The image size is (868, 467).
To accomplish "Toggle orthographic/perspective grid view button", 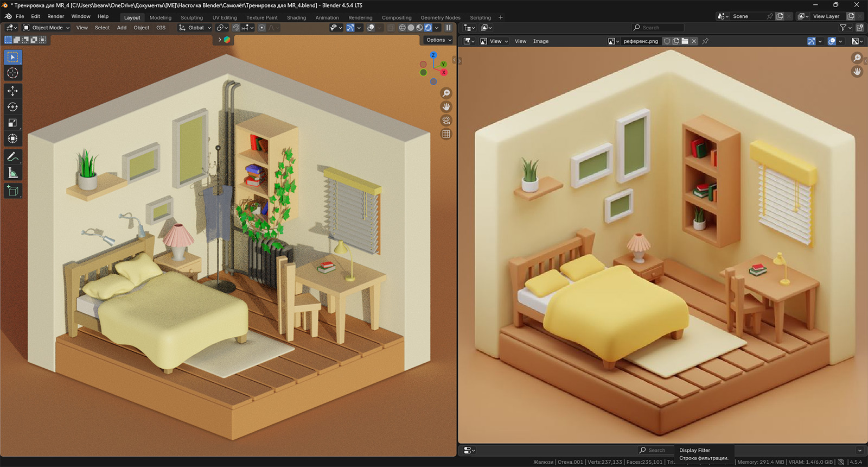I will coord(446,134).
